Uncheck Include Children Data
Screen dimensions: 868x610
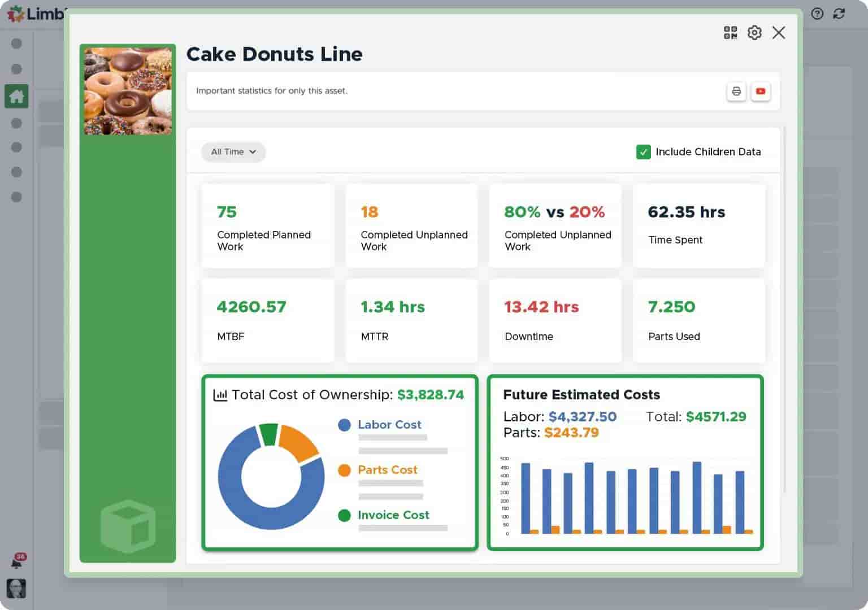click(644, 151)
